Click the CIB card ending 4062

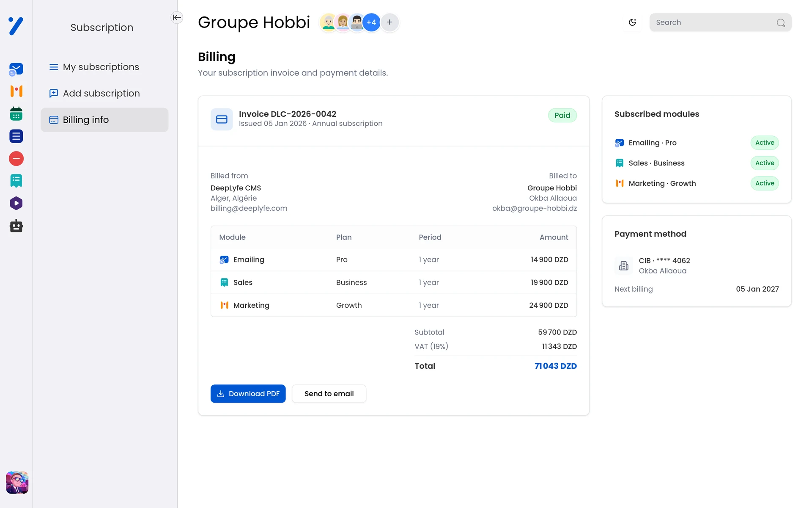pos(664,260)
